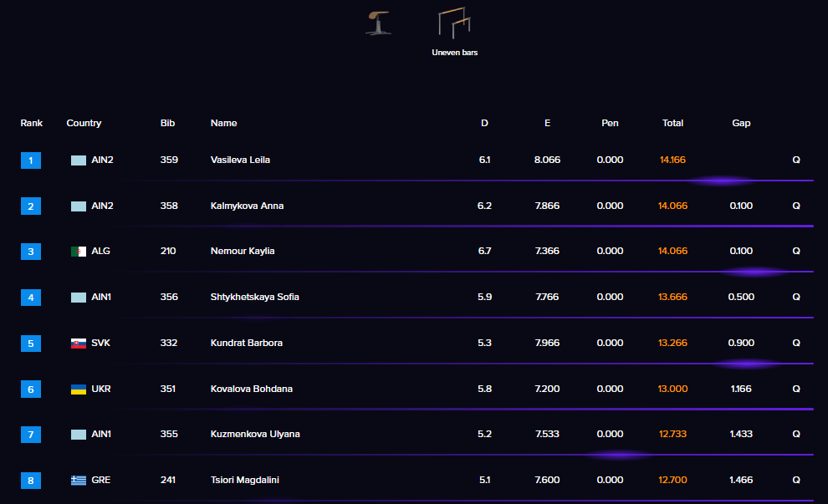Click the Greece flag for Tsiori Magdalini
Screen dimensions: 828x504
79,481
